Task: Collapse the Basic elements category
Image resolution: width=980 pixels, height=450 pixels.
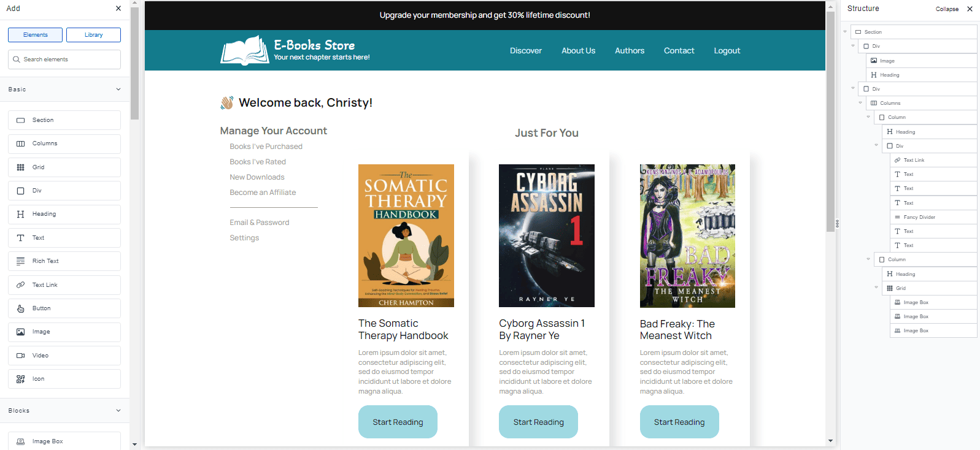Action: point(118,90)
